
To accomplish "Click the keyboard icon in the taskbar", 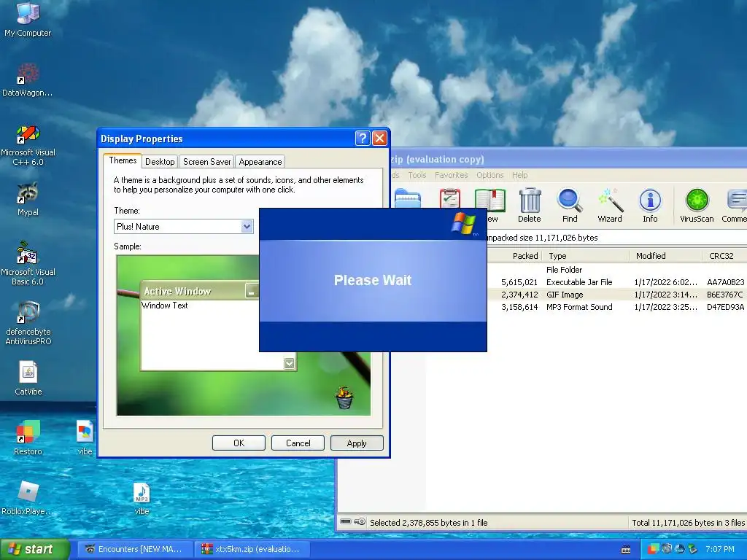I will (626, 550).
